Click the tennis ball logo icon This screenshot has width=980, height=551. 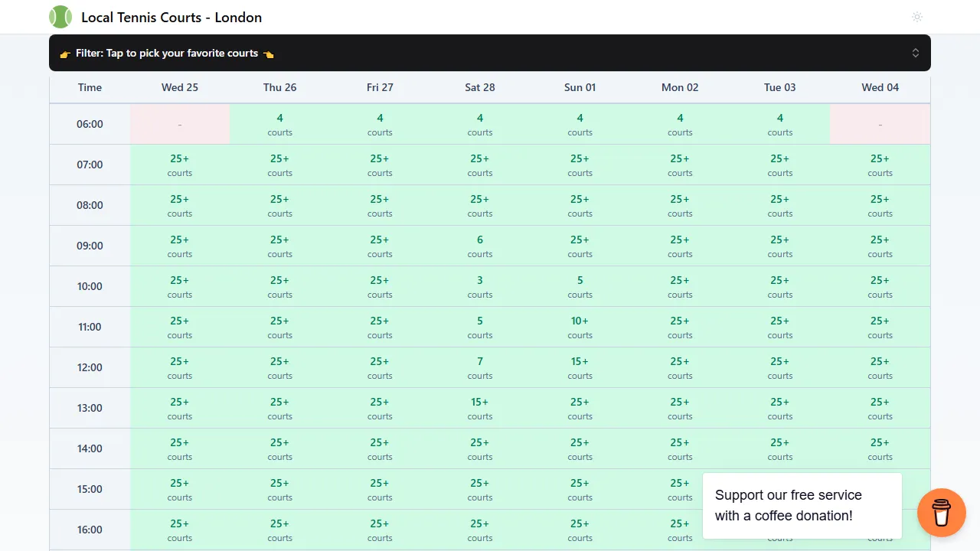click(x=60, y=16)
